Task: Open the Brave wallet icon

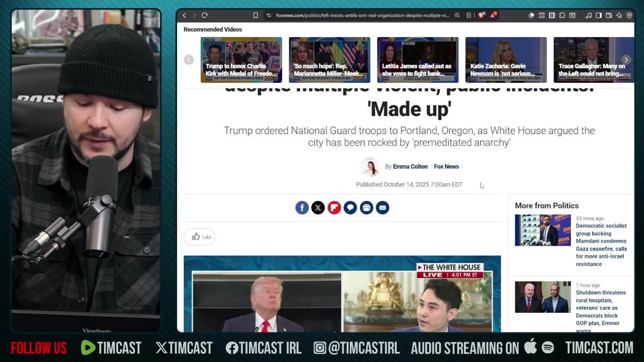Action: coord(609,16)
